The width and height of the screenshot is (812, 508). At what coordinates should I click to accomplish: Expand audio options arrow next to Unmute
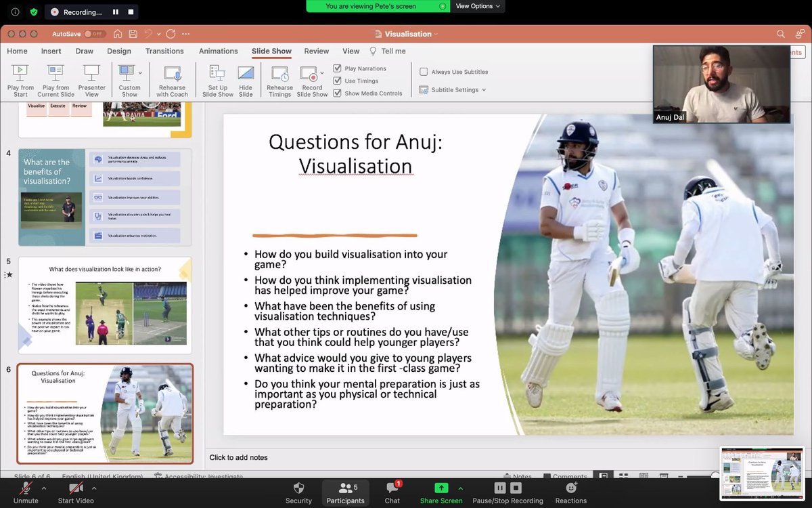click(x=44, y=488)
